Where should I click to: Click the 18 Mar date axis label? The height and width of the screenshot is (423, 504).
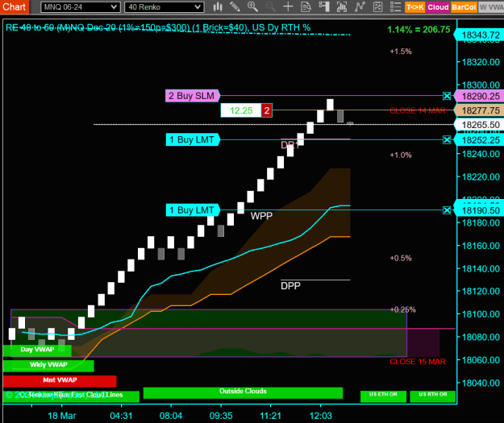62,416
